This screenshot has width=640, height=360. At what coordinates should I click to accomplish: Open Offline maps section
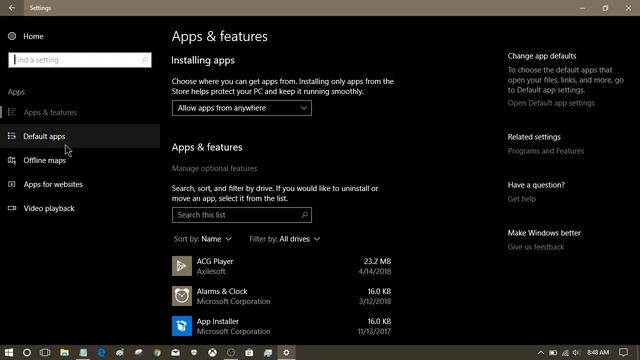tap(80, 160)
